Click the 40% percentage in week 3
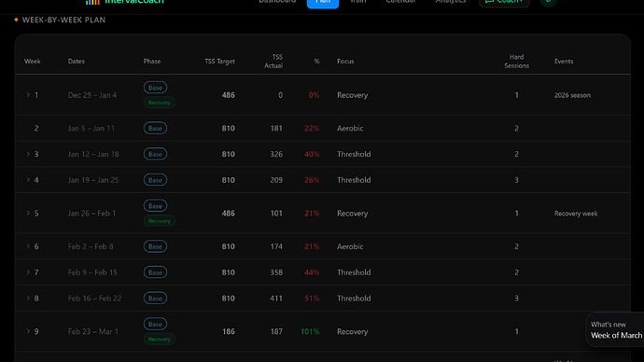 pyautogui.click(x=312, y=154)
